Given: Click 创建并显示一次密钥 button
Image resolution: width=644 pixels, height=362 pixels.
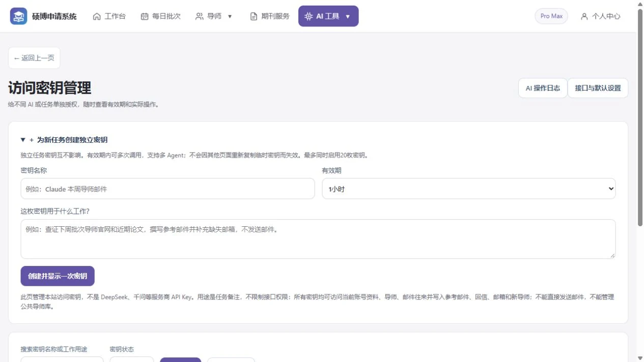Looking at the screenshot, I should click(x=58, y=276).
